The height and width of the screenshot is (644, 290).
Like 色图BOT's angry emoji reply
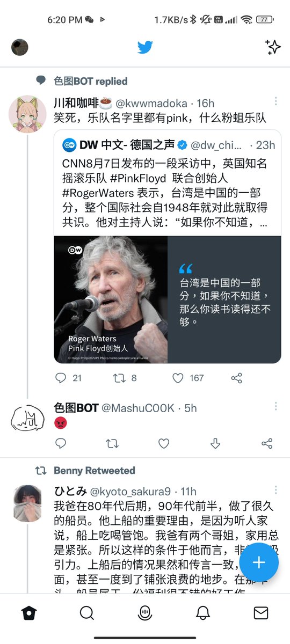click(164, 443)
